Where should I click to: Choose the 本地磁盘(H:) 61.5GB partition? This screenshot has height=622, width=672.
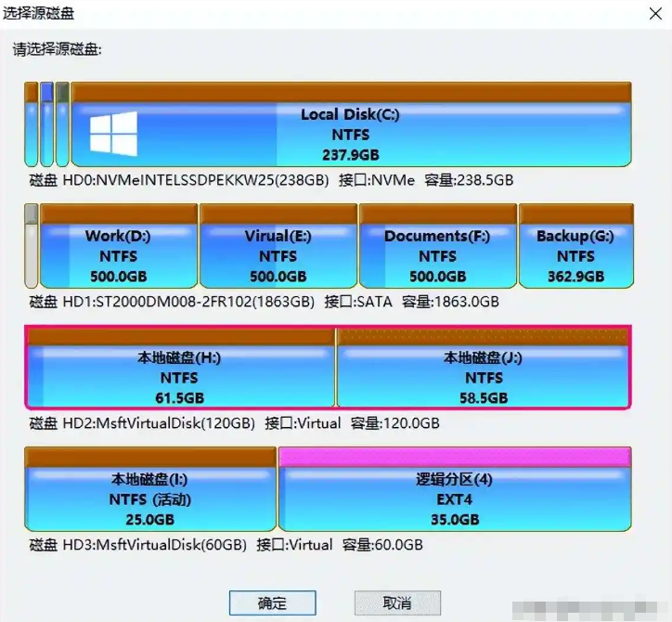pyautogui.click(x=180, y=367)
